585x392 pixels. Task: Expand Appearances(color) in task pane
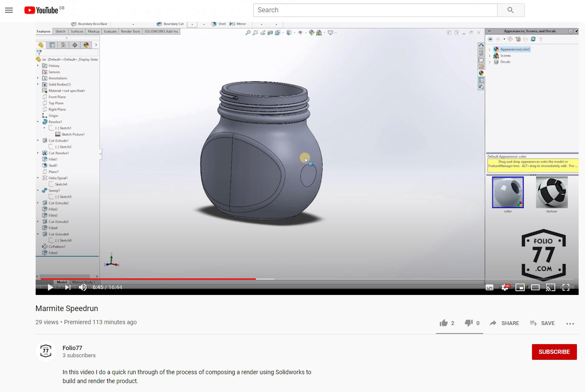490,50
